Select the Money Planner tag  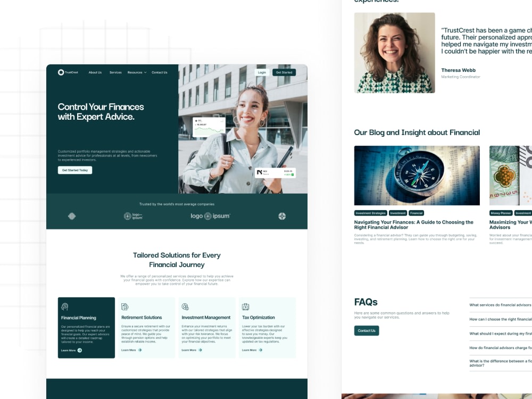[x=501, y=213]
